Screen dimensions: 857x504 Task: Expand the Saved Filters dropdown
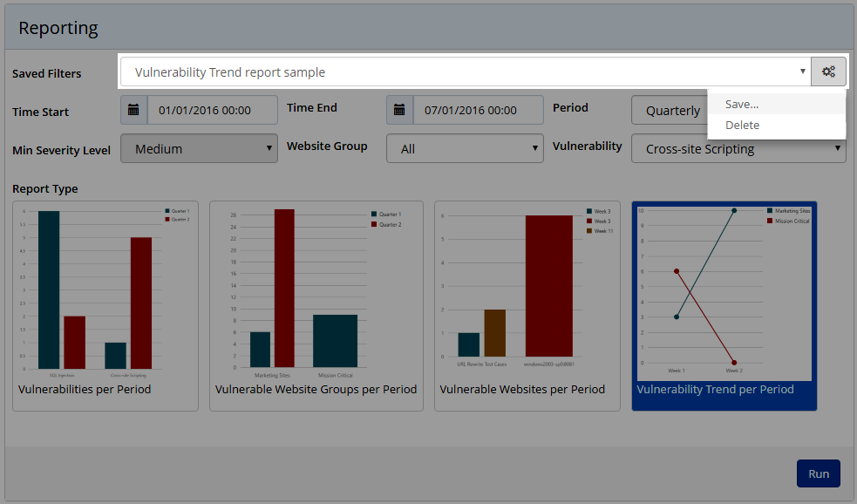pyautogui.click(x=465, y=72)
